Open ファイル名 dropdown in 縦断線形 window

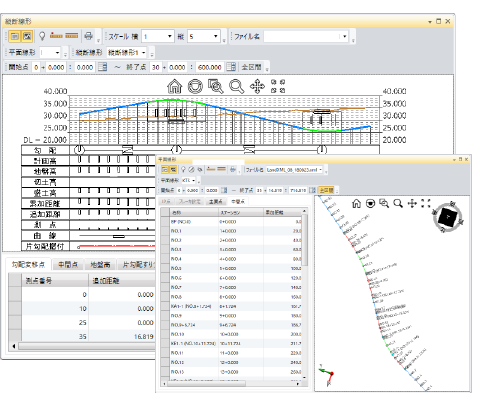pos(345,36)
